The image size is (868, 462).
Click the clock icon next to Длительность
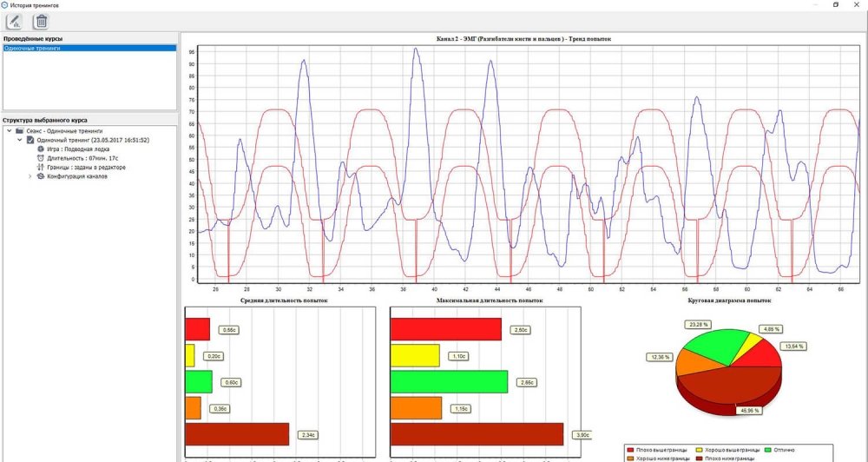(x=41, y=158)
